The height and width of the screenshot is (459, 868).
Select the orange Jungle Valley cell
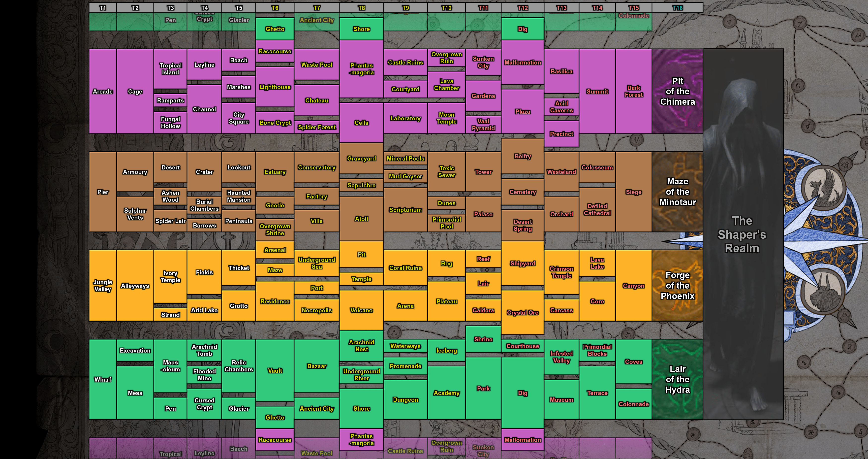[103, 285]
